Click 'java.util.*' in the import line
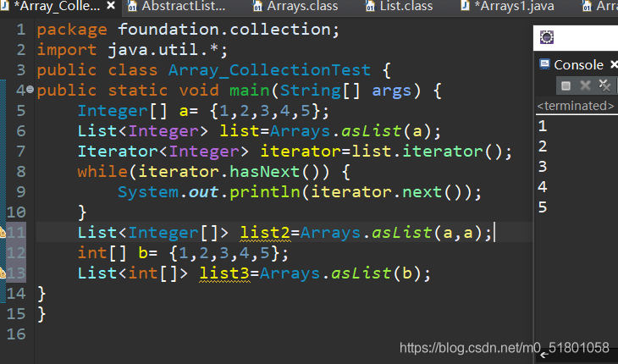Viewport: 618px width, 364px height. click(x=163, y=50)
